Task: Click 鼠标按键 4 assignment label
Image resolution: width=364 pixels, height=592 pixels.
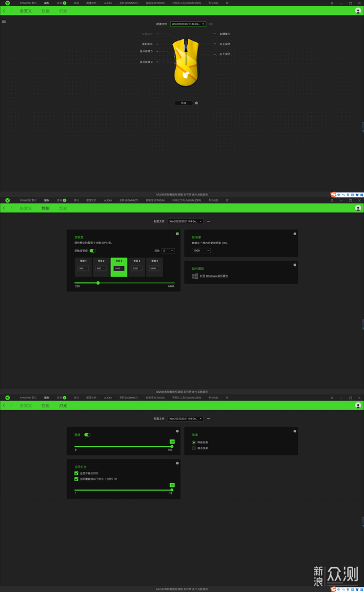Action: (x=146, y=62)
